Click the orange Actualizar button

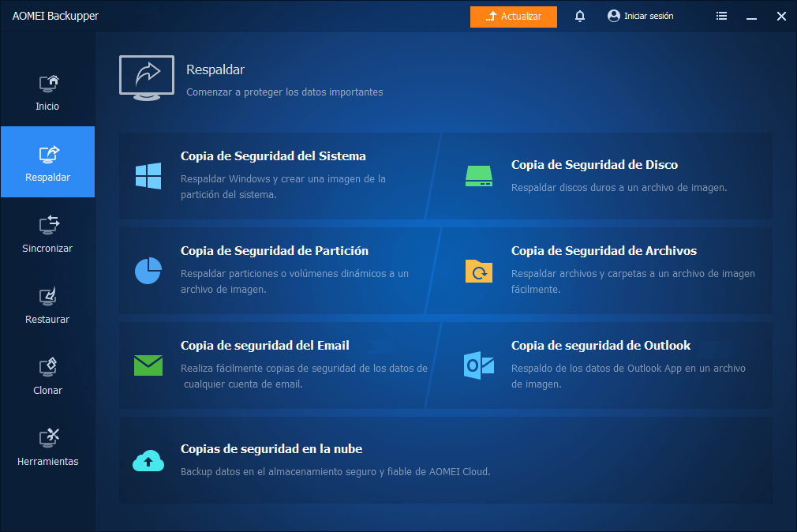coord(514,17)
